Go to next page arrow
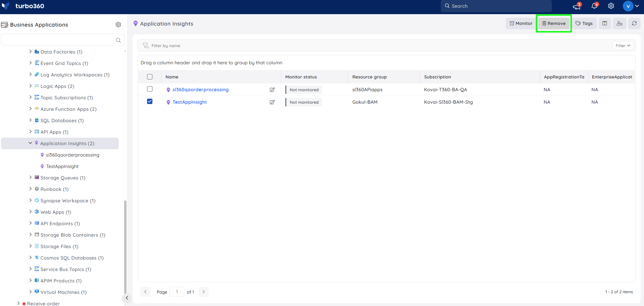This screenshot has height=306, width=644. 204,292
